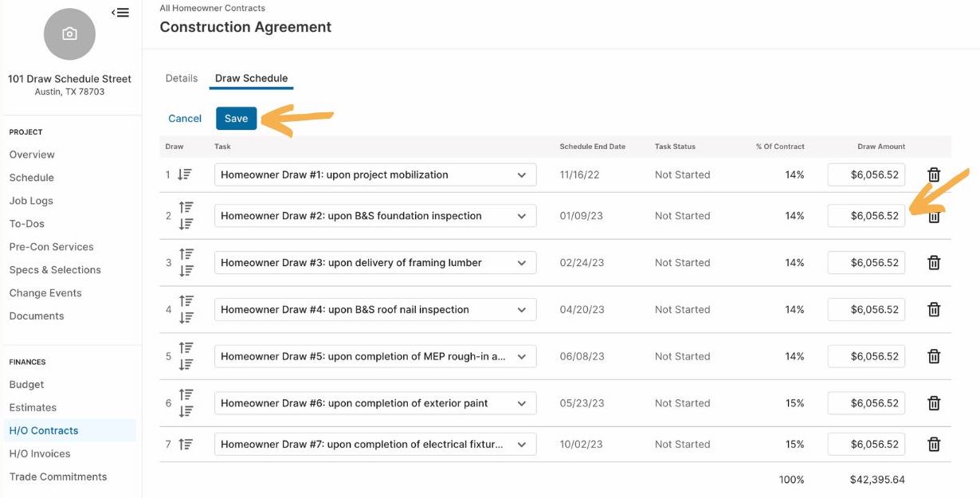
Task: Open To-Dos in the sidebar
Action: click(27, 224)
